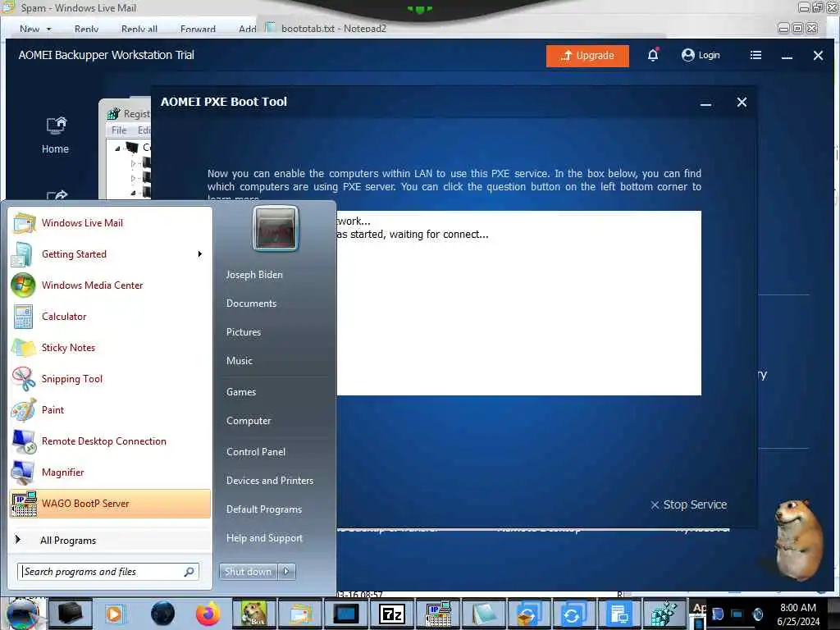Click the orange Upgrade button in AOMEI

click(x=587, y=55)
